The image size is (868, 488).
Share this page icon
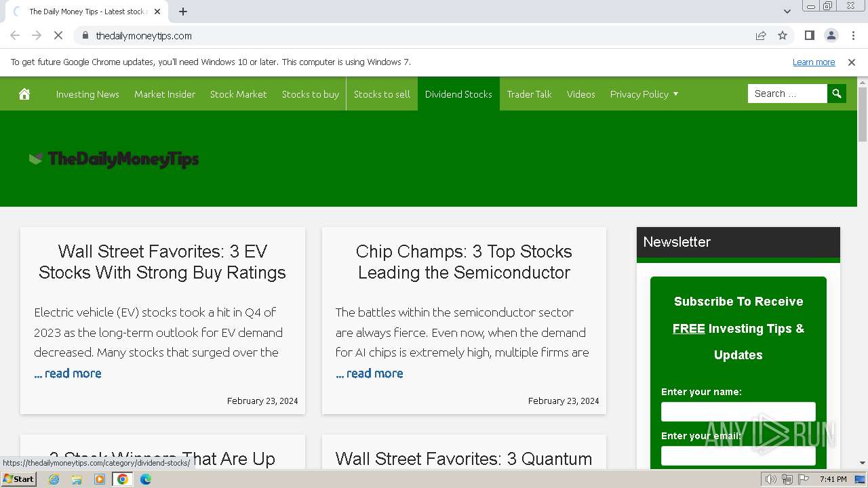(x=761, y=36)
